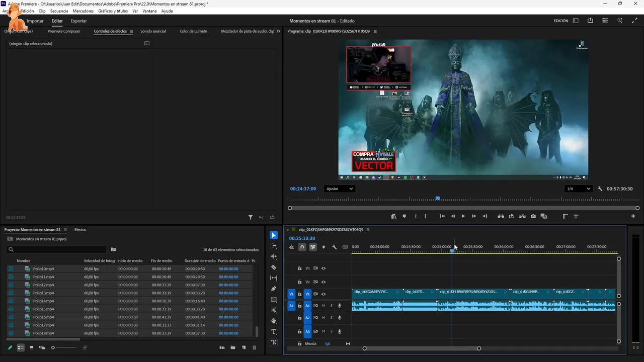Expand the hidden panel tabs overflow chevron
Image resolution: width=644 pixels, height=362 pixels.
point(278,31)
